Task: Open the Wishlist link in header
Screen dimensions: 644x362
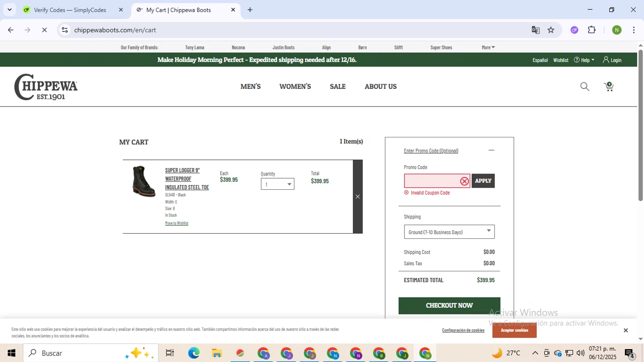Action: pyautogui.click(x=561, y=60)
